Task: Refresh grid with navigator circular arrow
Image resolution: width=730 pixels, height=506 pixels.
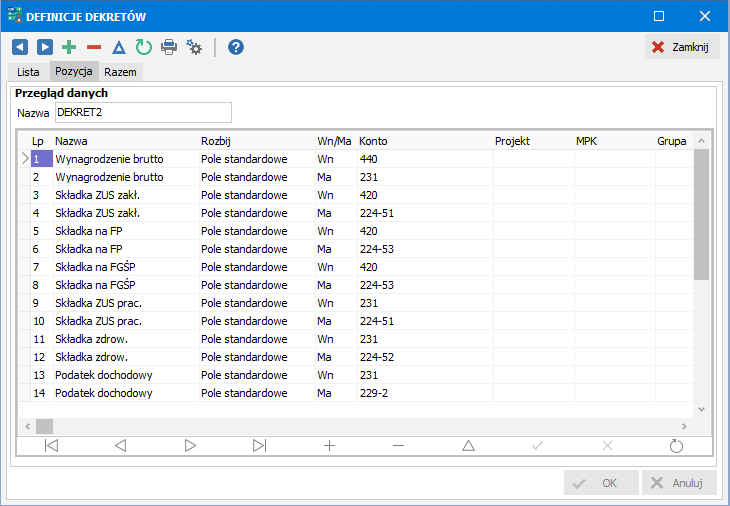Action: [676, 446]
